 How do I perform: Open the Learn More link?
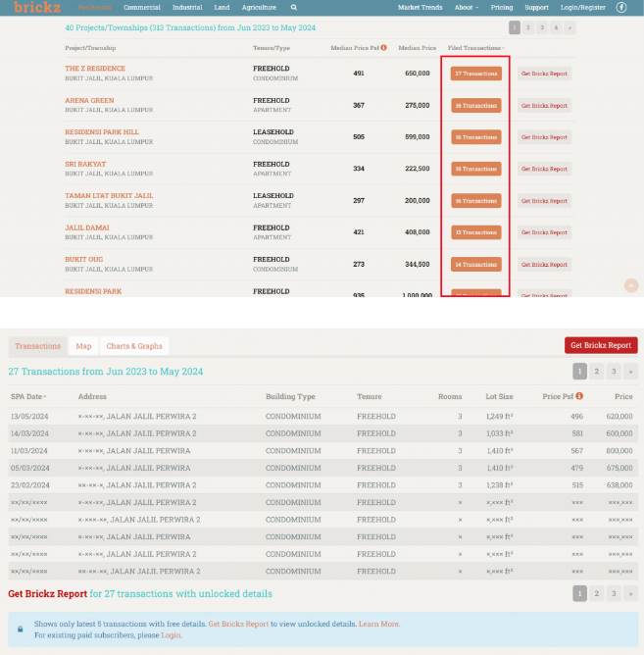point(378,624)
